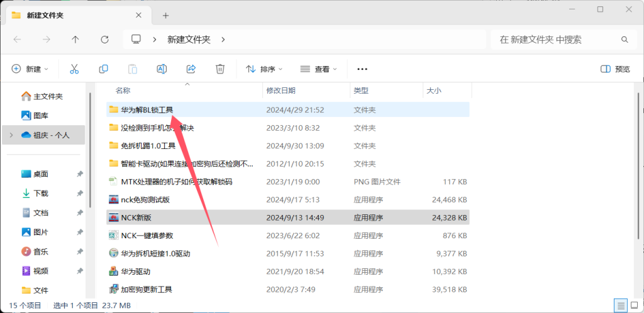Open 文档 in the sidebar
Viewport: 644px width, 313px height.
click(x=35, y=213)
